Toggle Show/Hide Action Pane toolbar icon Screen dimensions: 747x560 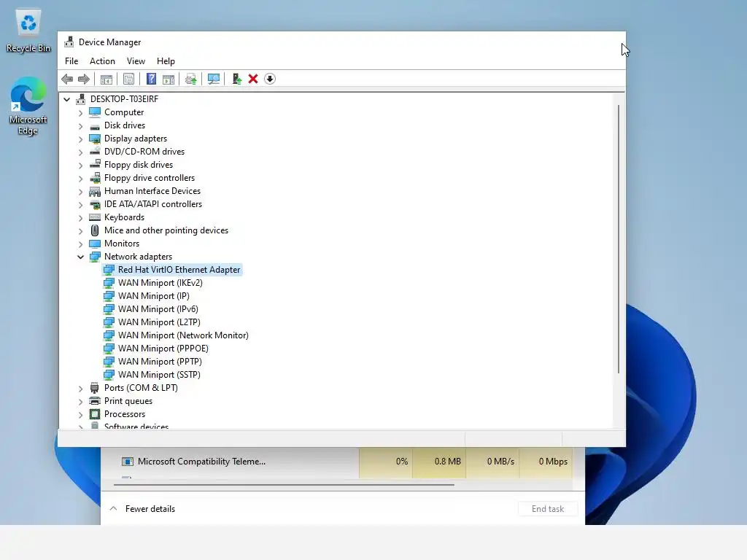(x=169, y=79)
